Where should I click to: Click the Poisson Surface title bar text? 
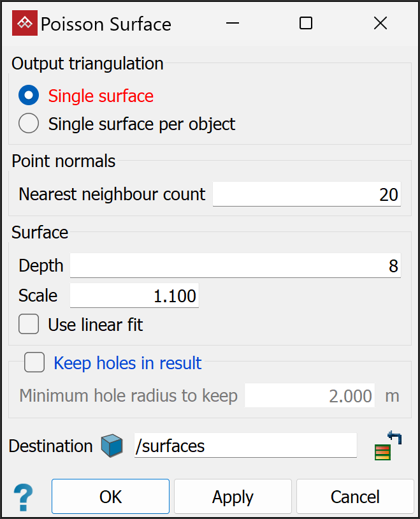pos(106,24)
